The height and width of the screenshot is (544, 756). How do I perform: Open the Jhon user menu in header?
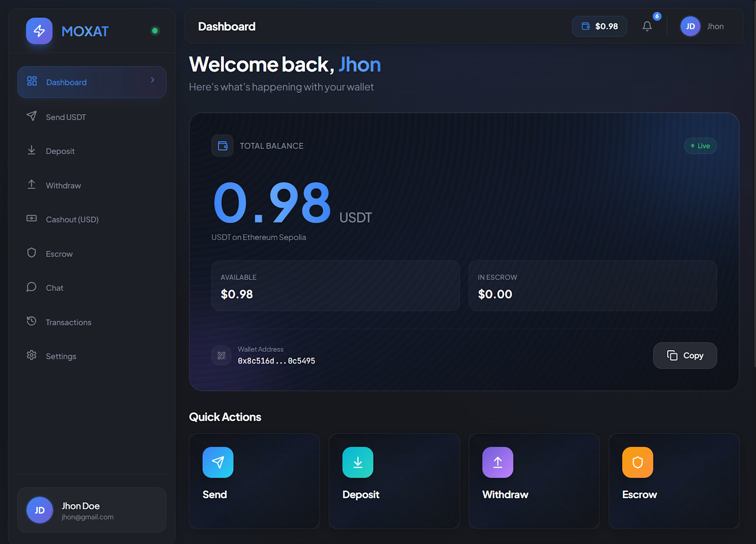click(x=702, y=26)
